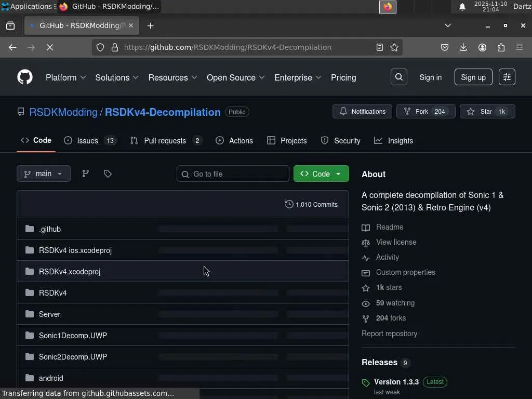Fork the repository with Fork 204 button
Image resolution: width=532 pixels, height=399 pixels.
(x=426, y=111)
